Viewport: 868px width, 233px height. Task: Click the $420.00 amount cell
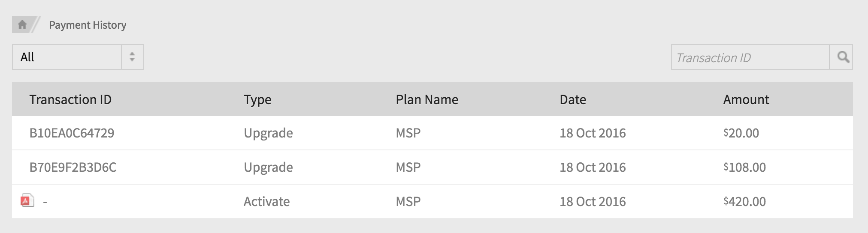tap(744, 202)
